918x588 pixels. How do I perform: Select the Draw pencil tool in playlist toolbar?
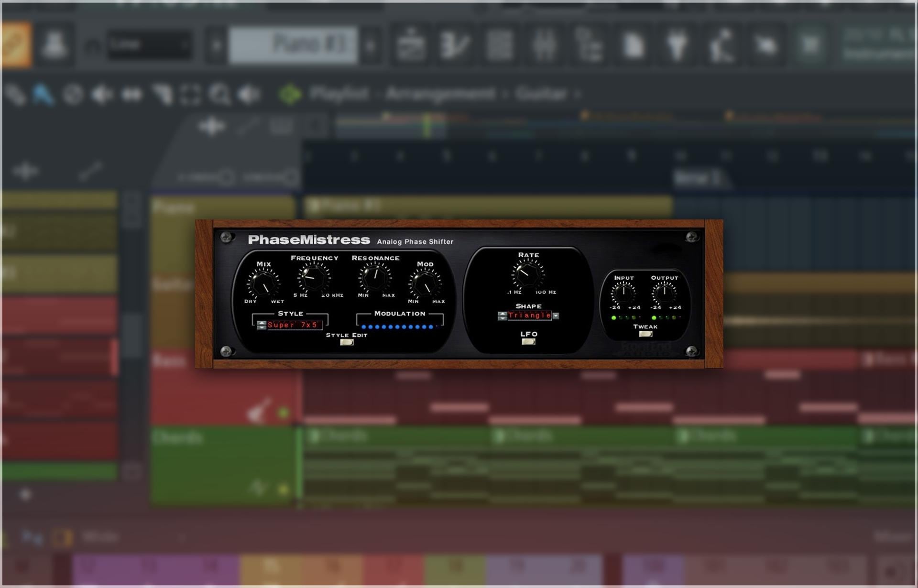[x=16, y=95]
